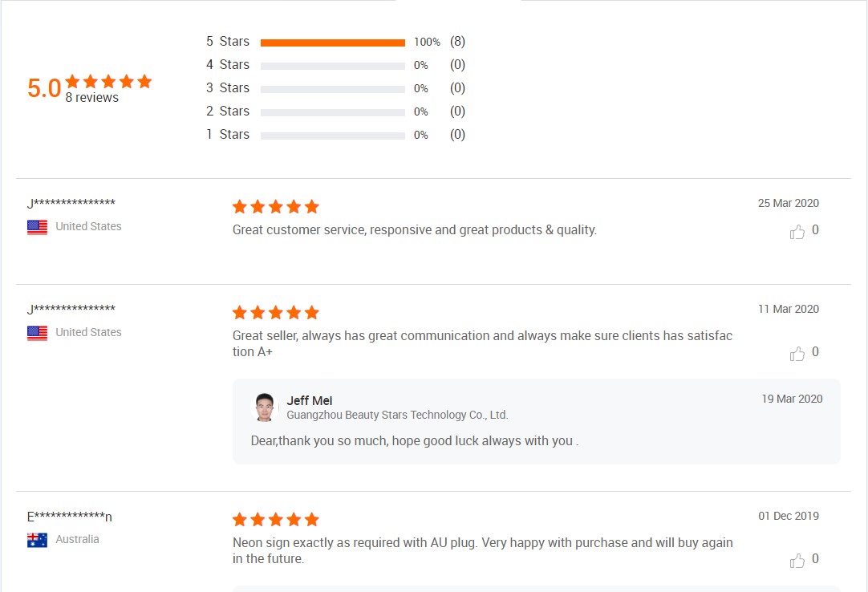Click the 8 reviews count label
Image resolution: width=868 pixels, height=592 pixels.
point(91,98)
